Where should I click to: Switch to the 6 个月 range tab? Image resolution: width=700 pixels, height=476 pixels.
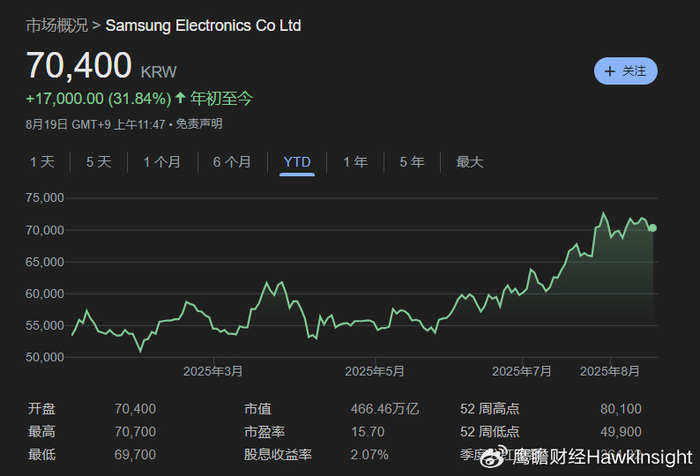(x=232, y=162)
